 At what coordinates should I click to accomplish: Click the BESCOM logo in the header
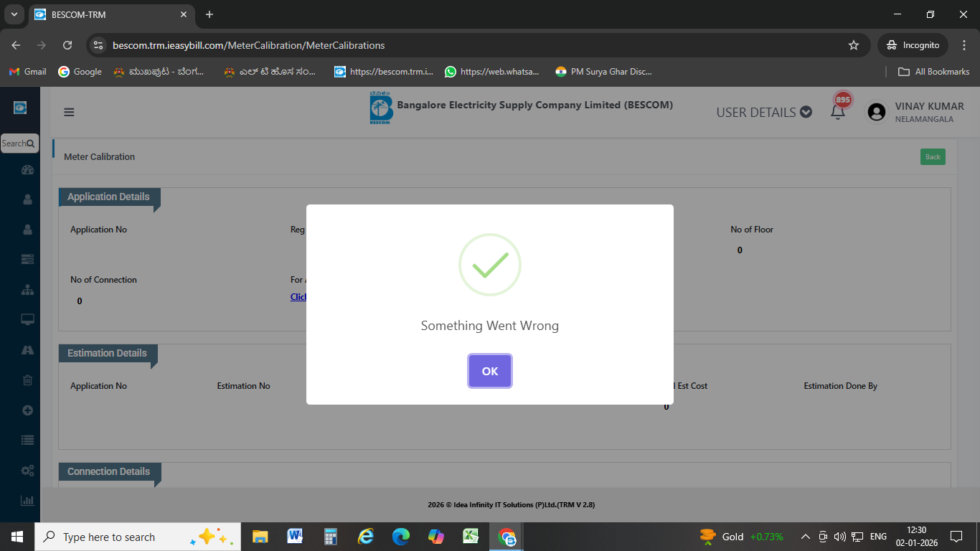381,108
